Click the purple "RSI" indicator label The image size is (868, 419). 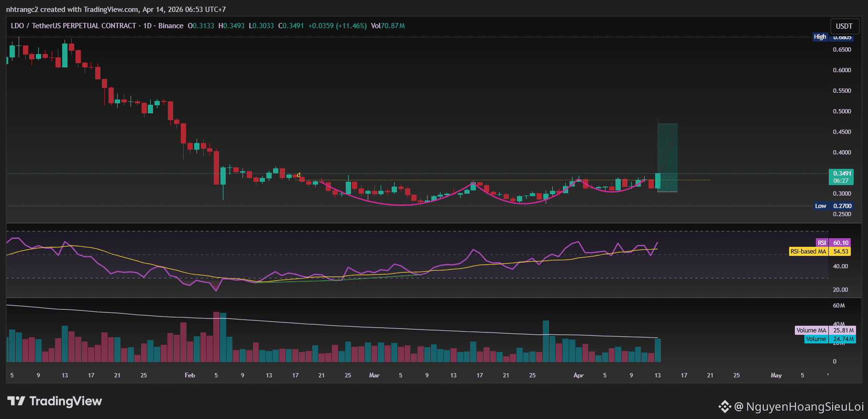click(822, 243)
